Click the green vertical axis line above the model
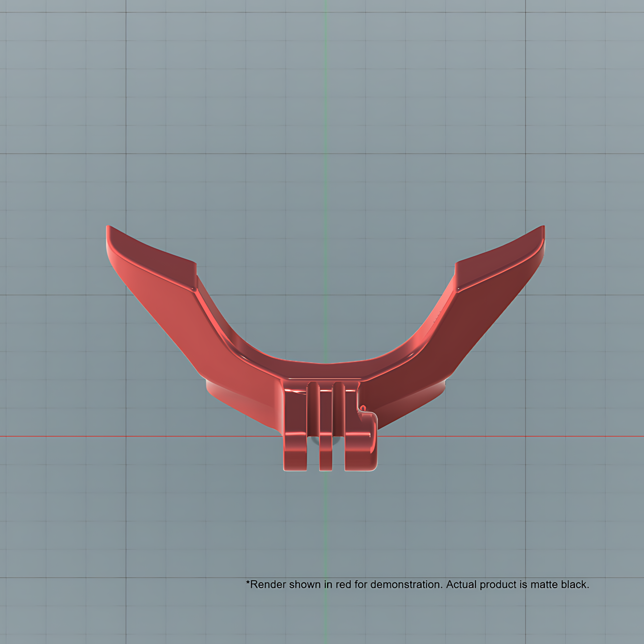 pos(326,102)
